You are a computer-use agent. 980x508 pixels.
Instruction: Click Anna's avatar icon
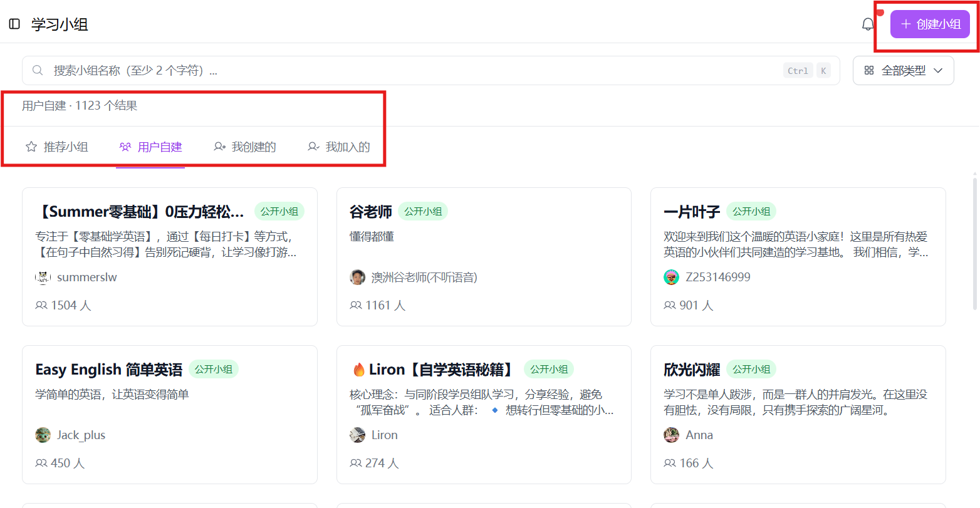671,435
